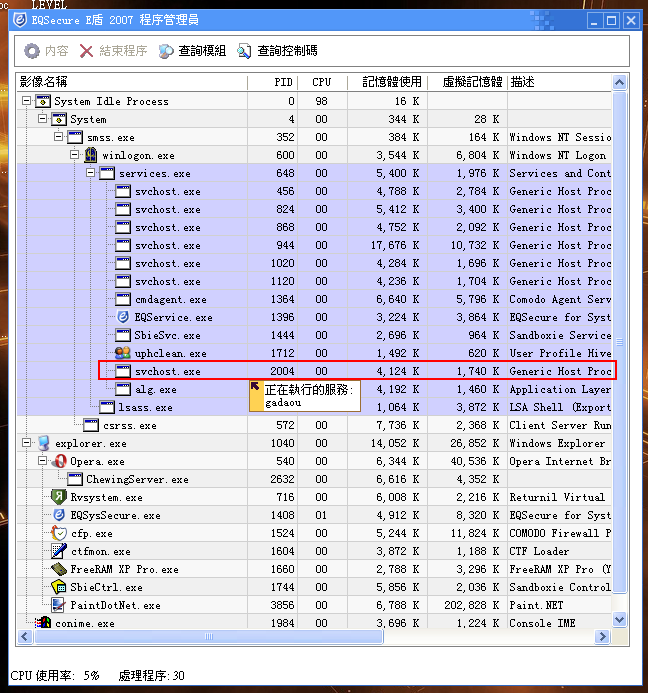
Task: Click the horizontal scrollbar left arrow
Action: (x=25, y=636)
